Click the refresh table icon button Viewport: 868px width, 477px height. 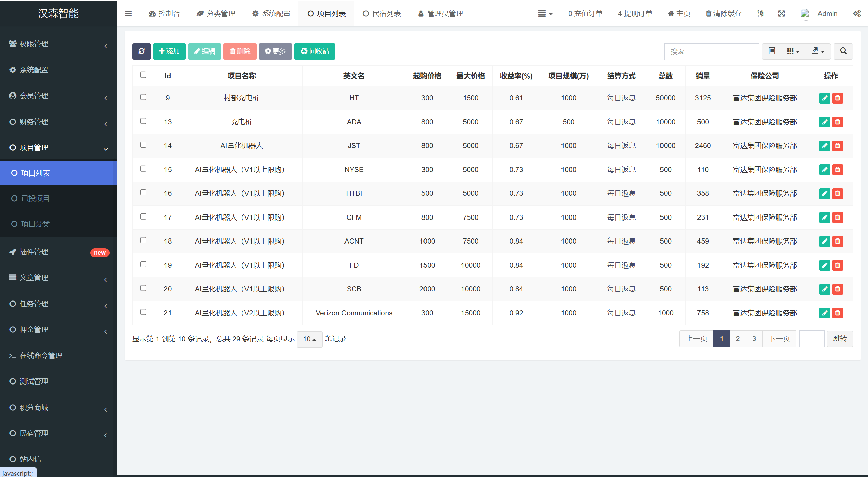pos(141,51)
